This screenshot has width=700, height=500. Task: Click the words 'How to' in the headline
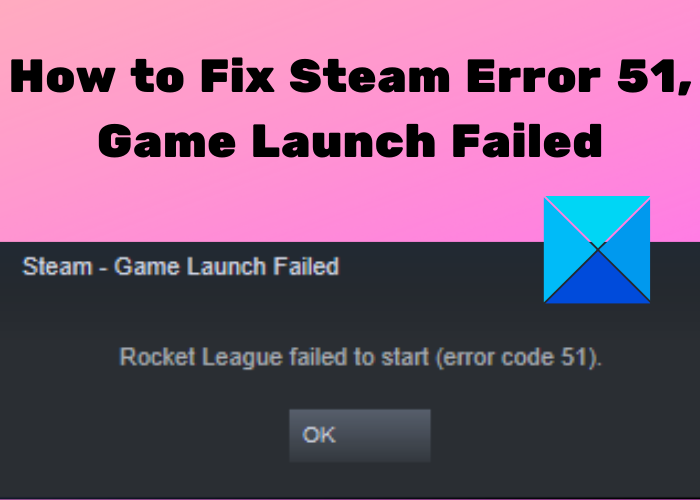click(97, 76)
